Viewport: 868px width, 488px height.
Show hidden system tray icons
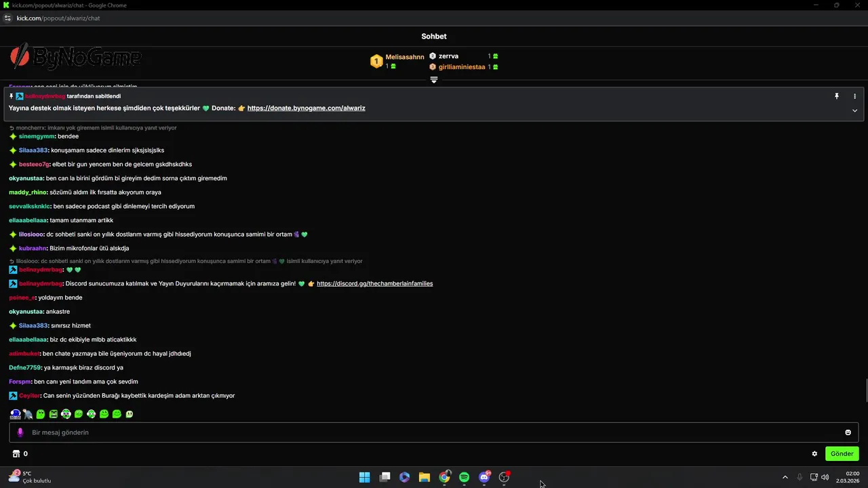pyautogui.click(x=785, y=477)
